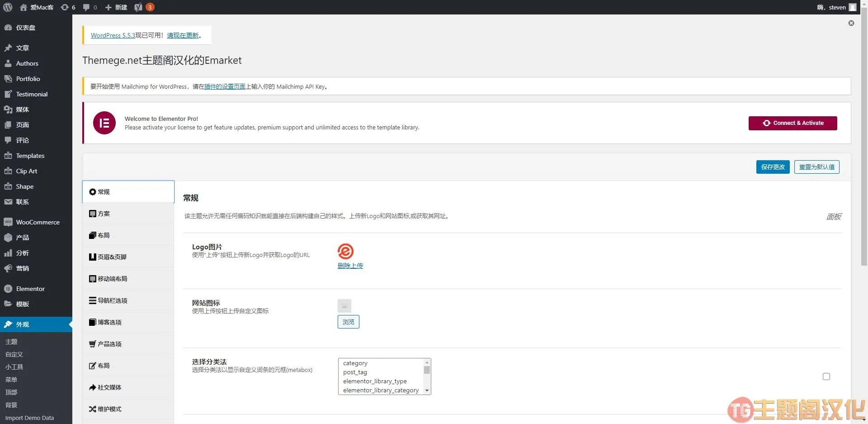868x424 pixels.
Task: Select elementor_library_category in the taxonomy list
Action: [x=381, y=390]
